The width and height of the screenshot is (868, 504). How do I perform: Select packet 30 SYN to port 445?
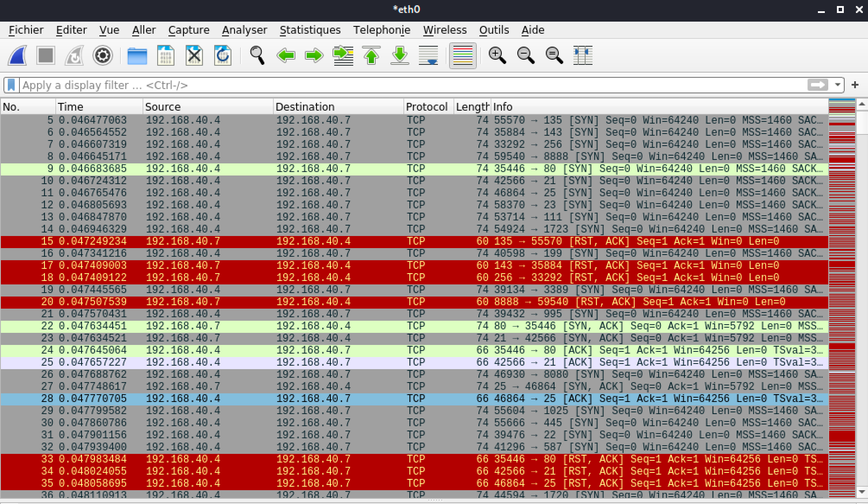[414, 423]
